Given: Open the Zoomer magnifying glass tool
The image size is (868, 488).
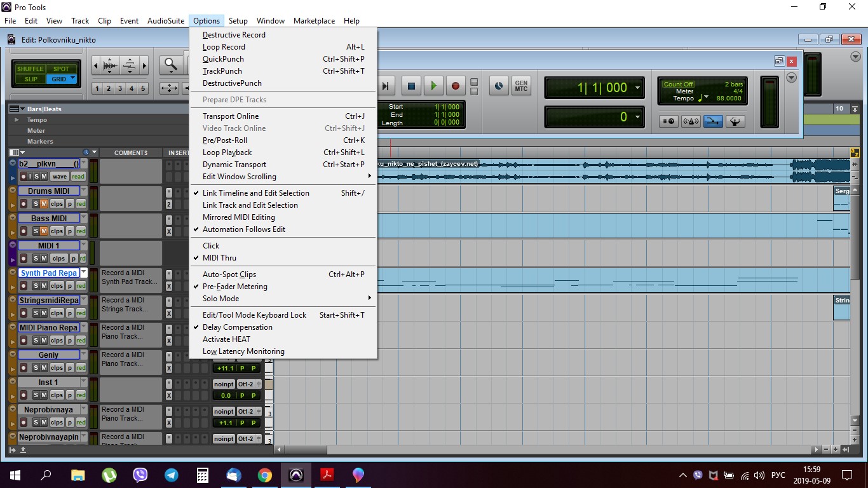Looking at the screenshot, I should (x=170, y=64).
